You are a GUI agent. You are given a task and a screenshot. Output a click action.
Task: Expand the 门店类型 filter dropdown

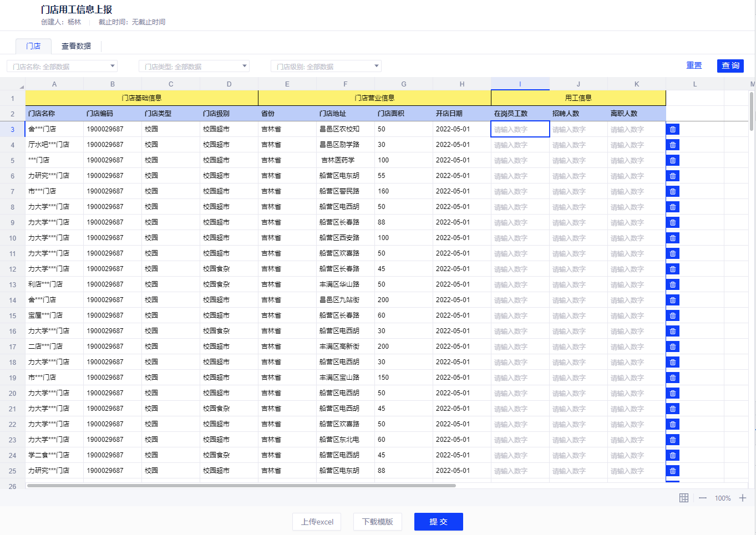coord(194,67)
